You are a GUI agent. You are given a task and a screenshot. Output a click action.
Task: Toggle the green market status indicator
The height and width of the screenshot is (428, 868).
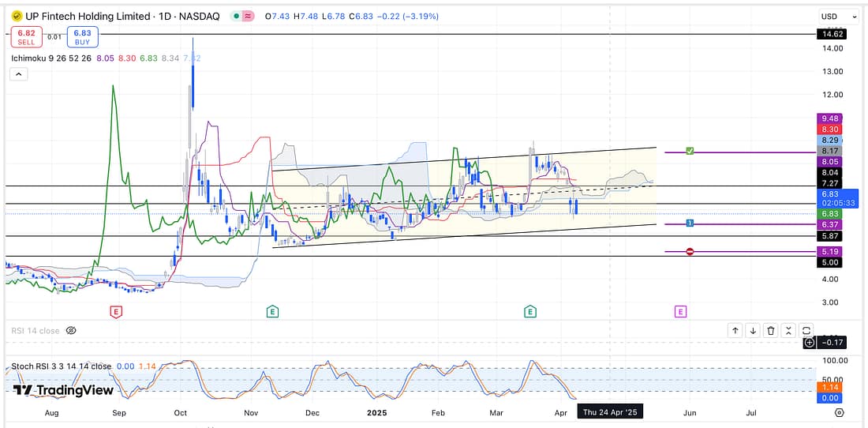click(238, 17)
